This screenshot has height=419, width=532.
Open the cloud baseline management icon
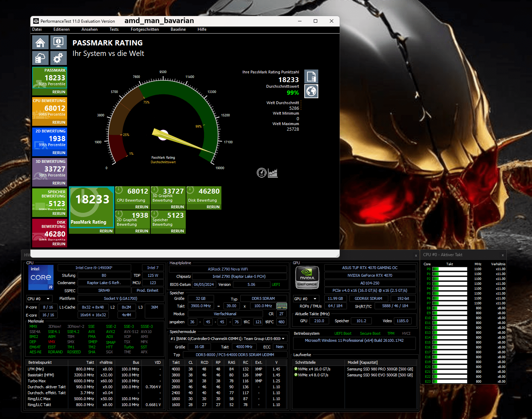(40, 58)
